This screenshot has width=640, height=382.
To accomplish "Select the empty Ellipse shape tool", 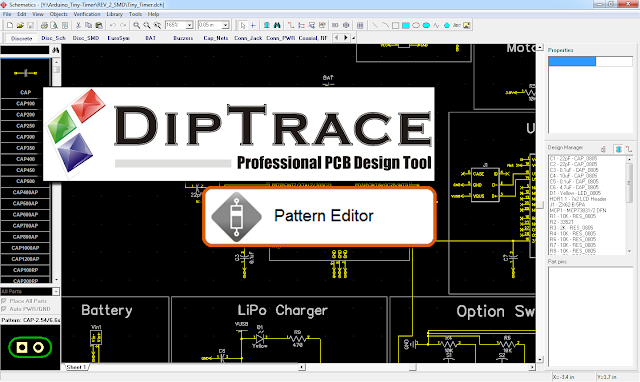I will coord(416,25).
